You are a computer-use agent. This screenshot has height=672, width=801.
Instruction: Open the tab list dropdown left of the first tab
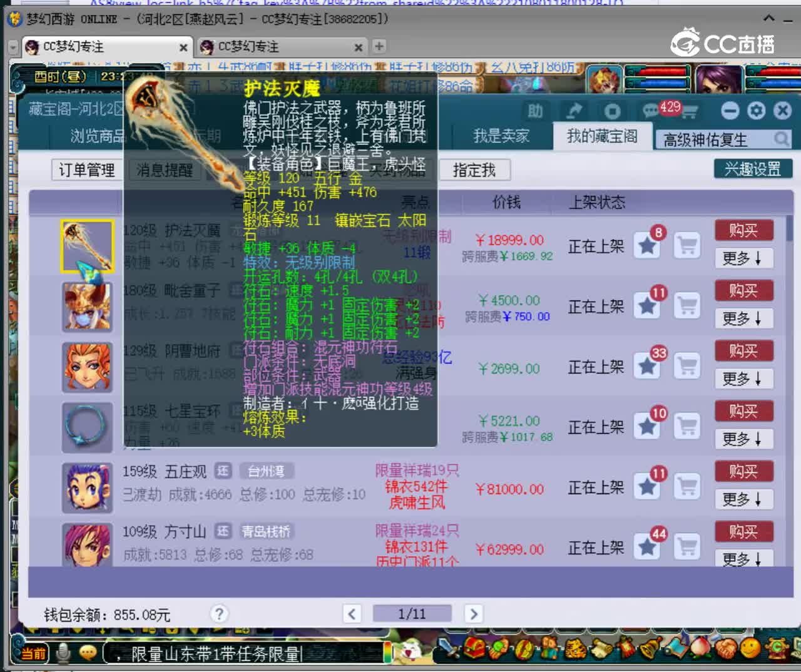(x=13, y=47)
